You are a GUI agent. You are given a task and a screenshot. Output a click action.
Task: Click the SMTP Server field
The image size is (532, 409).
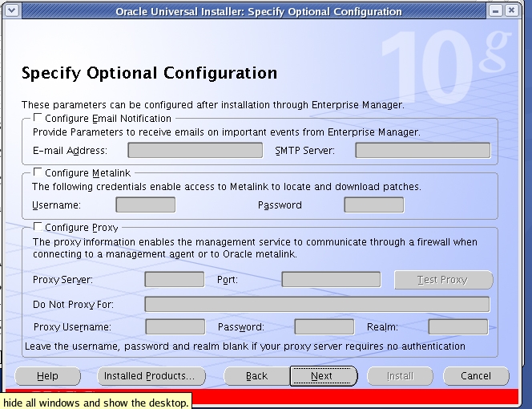[423, 150]
